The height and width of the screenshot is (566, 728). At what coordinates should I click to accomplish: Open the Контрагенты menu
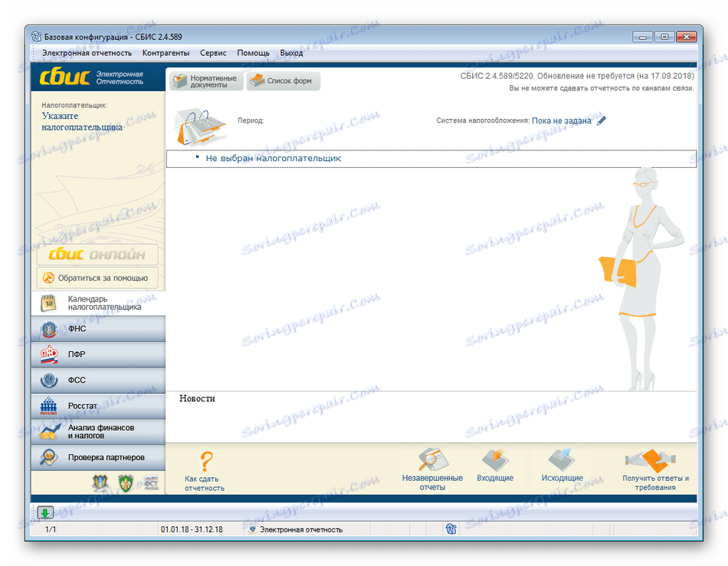pyautogui.click(x=166, y=53)
